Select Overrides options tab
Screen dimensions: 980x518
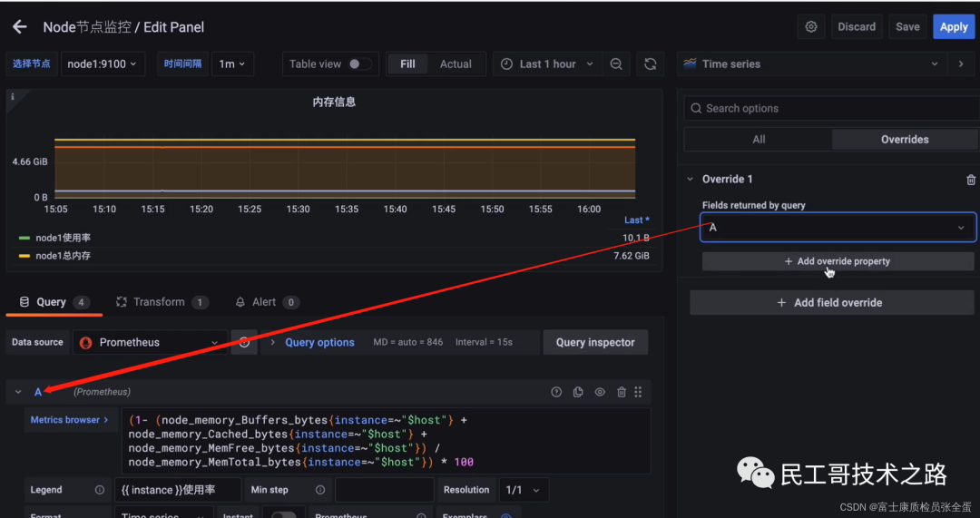click(905, 140)
